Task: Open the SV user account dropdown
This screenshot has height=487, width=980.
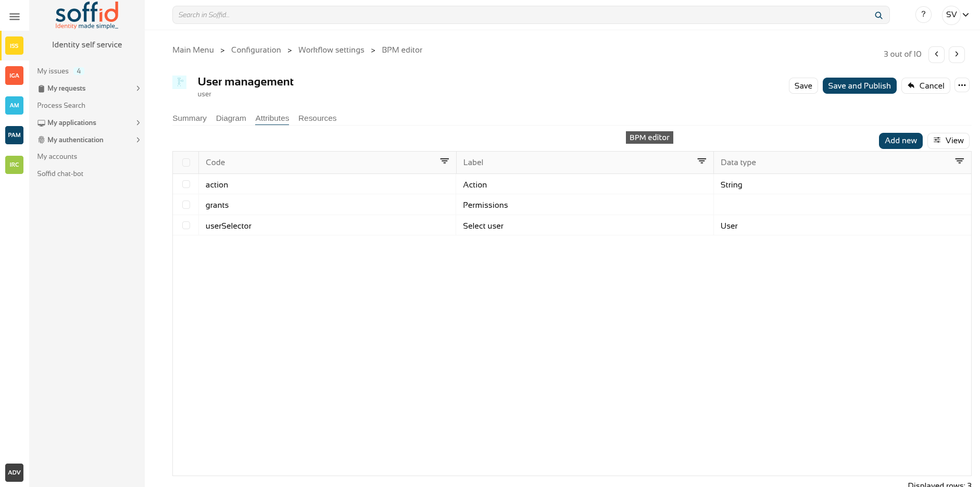Action: tap(957, 15)
